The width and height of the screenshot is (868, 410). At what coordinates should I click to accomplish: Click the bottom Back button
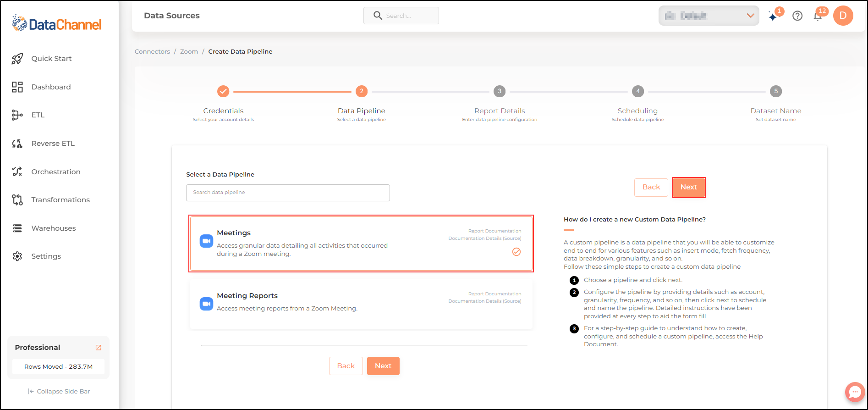pos(346,366)
